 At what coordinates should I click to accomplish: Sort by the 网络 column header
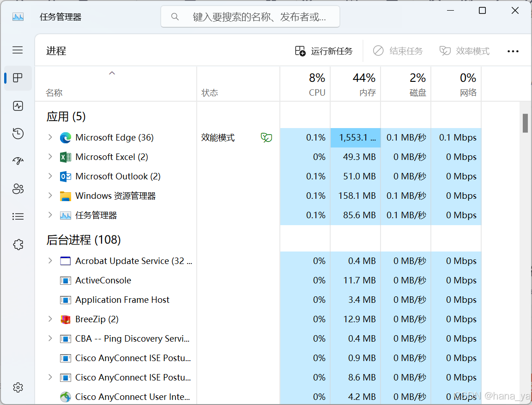[x=456, y=84]
